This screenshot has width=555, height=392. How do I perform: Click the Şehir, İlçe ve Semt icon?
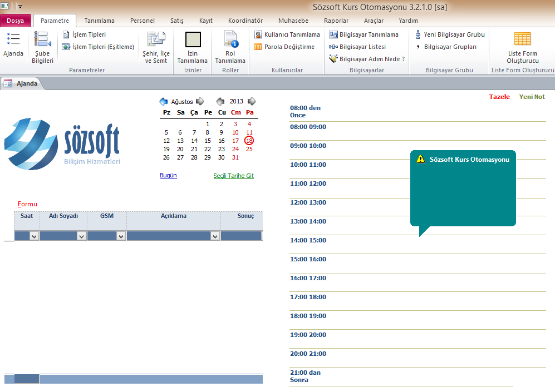point(156,46)
